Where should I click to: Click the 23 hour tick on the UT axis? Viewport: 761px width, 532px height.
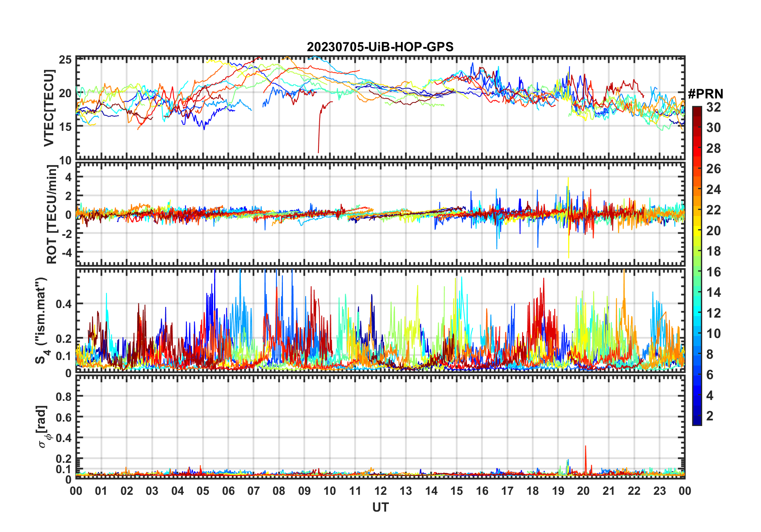click(659, 491)
